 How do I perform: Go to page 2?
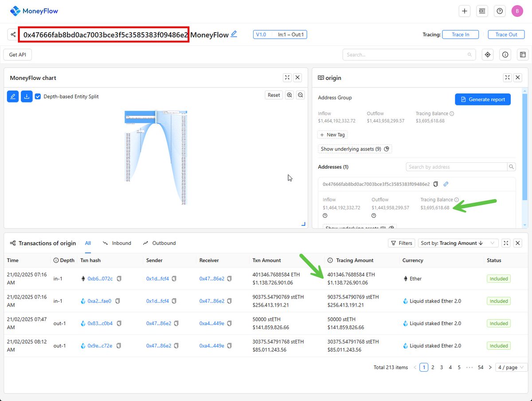(x=433, y=367)
